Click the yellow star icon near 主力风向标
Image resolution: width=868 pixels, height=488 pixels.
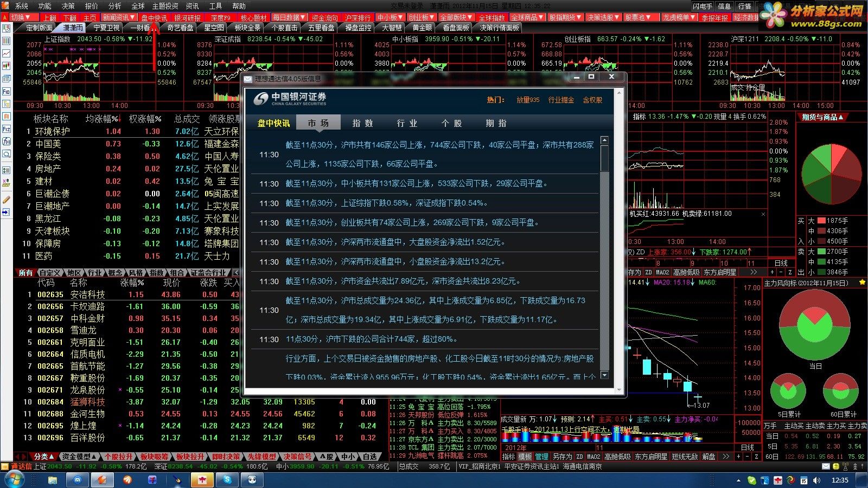coord(862,282)
